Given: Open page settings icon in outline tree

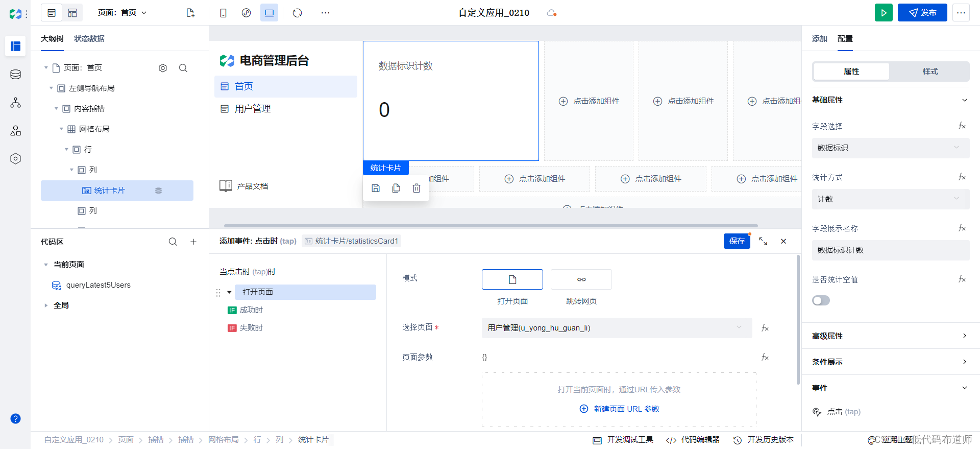Looking at the screenshot, I should (163, 68).
